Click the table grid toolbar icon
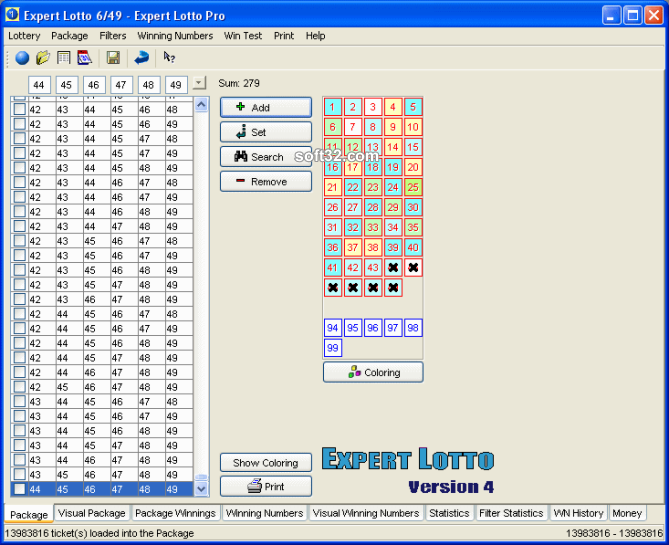 click(64, 58)
